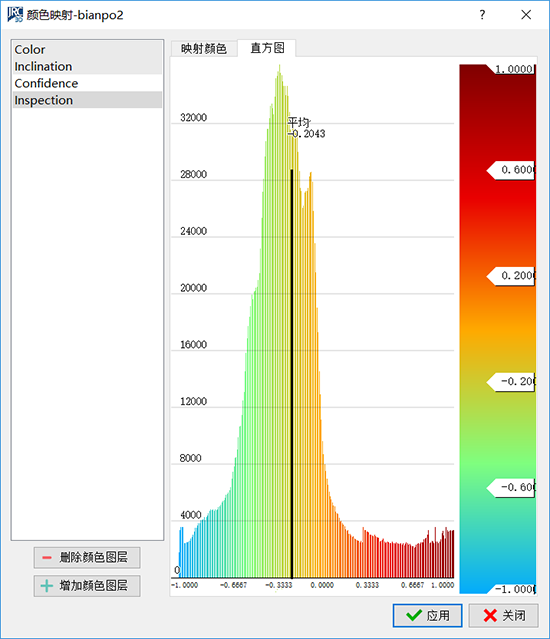The width and height of the screenshot is (550, 639).
Task: Click the 20000 y-axis value
Action: [x=194, y=288]
